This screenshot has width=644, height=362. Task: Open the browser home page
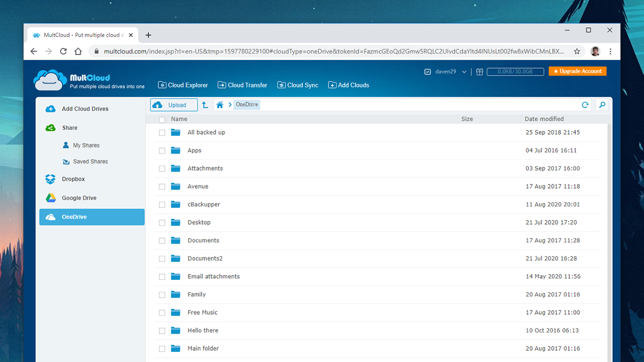point(78,51)
